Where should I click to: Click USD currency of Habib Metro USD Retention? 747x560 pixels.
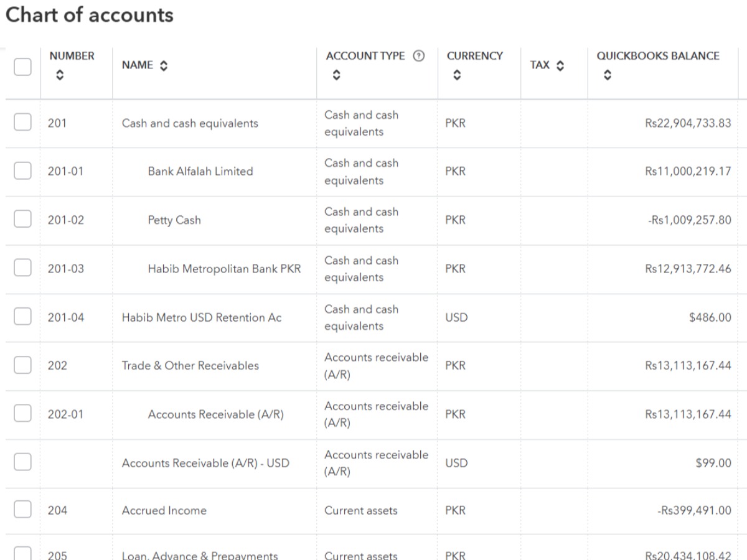pyautogui.click(x=456, y=317)
